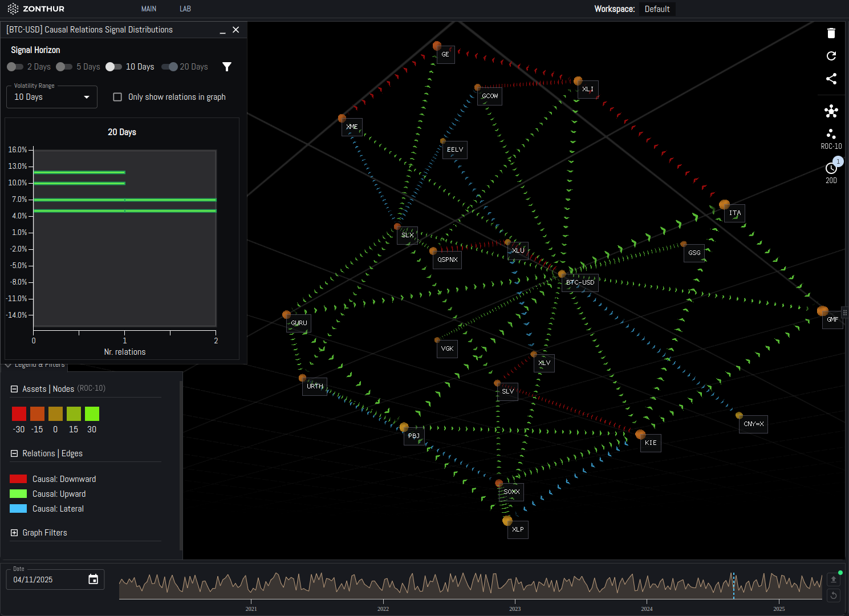Click the trash delete icon
Image resolution: width=849 pixels, height=616 pixels.
831,33
